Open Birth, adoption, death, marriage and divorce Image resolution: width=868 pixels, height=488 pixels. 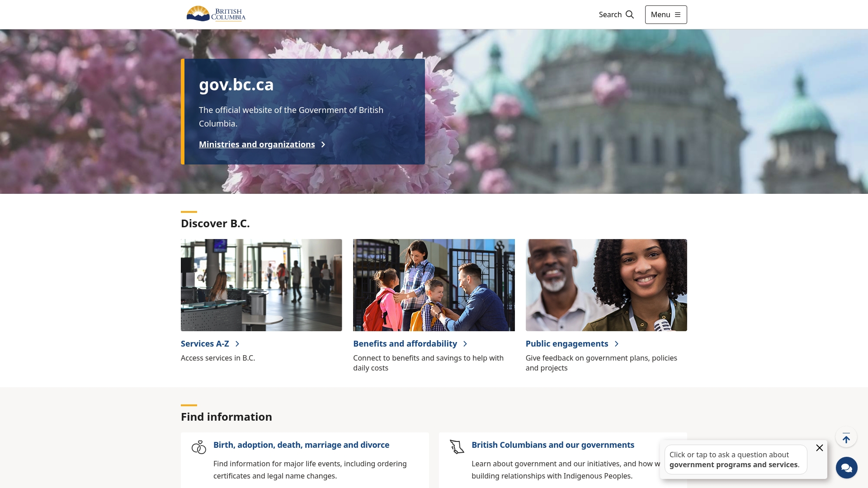[301, 445]
